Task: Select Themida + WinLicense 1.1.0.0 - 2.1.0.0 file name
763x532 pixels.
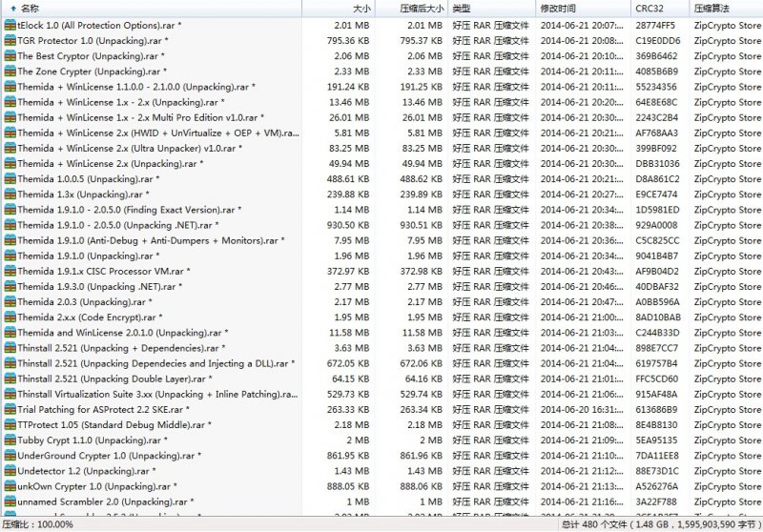Action: click(x=136, y=87)
